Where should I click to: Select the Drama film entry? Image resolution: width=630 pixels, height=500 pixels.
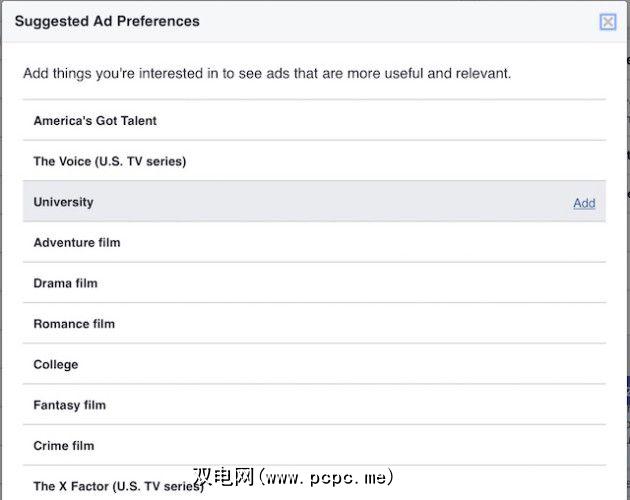tap(66, 283)
